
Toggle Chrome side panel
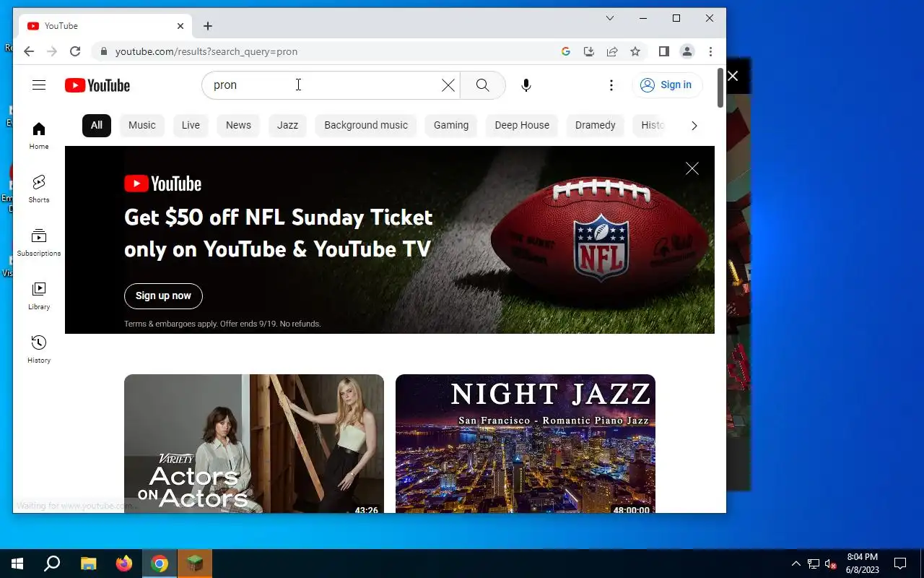pos(664,51)
